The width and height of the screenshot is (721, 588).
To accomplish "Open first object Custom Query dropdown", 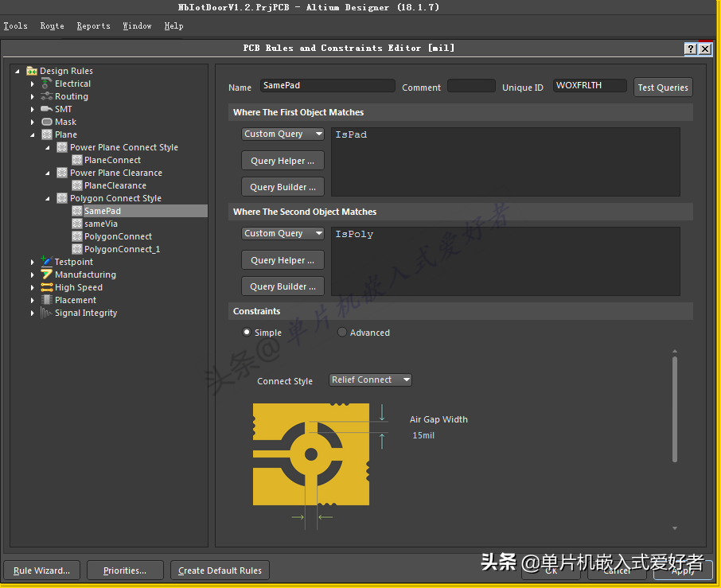I will (283, 134).
